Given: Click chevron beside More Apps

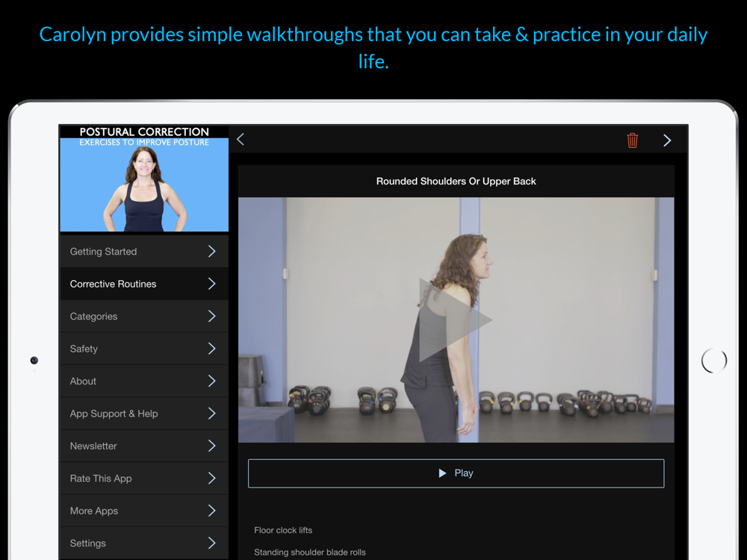Looking at the screenshot, I should coord(212,511).
